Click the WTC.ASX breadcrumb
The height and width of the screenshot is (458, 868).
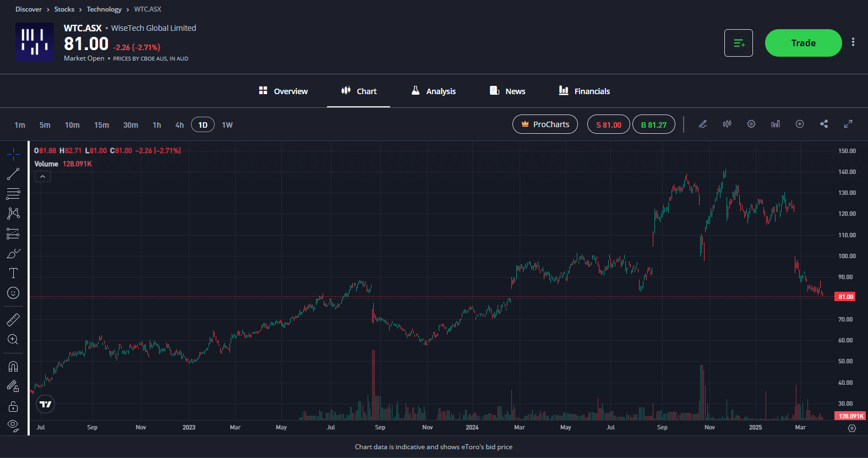click(x=148, y=9)
